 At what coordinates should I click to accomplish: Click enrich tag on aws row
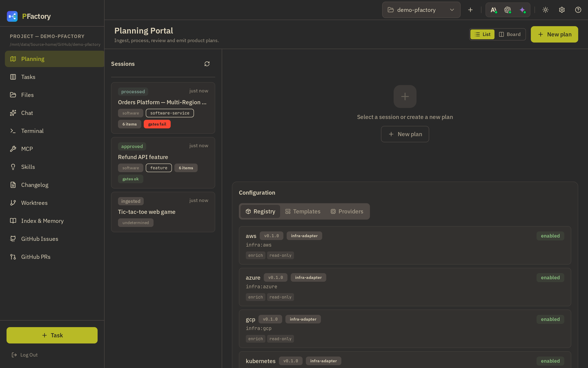tap(255, 255)
